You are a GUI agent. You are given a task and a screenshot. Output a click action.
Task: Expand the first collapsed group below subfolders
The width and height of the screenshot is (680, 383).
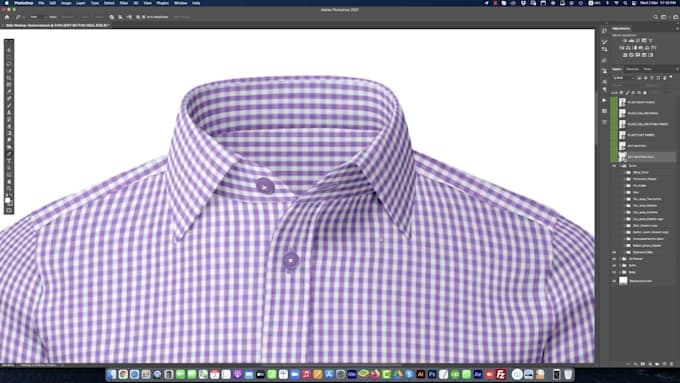pos(620,259)
